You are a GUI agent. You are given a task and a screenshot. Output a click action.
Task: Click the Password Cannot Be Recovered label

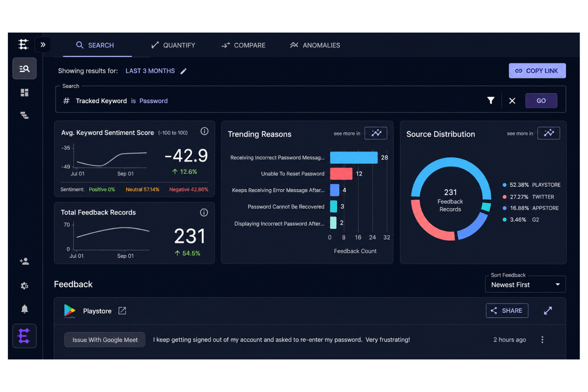(286, 207)
